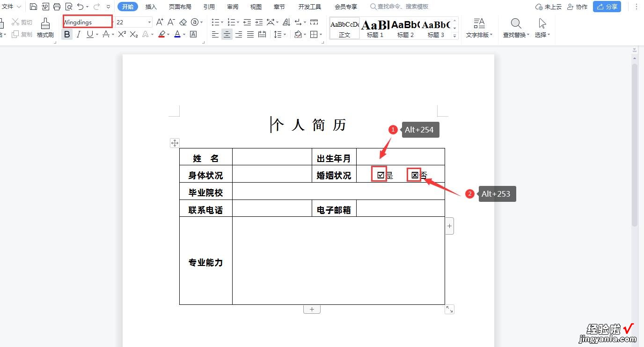This screenshot has height=347, width=644.
Task: Switch to the 引用 tab
Action: [209, 7]
